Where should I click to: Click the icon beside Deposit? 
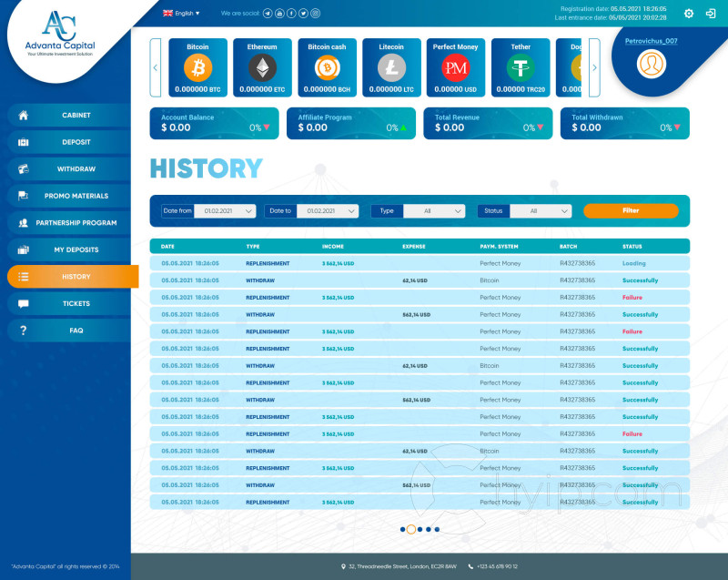(x=24, y=142)
